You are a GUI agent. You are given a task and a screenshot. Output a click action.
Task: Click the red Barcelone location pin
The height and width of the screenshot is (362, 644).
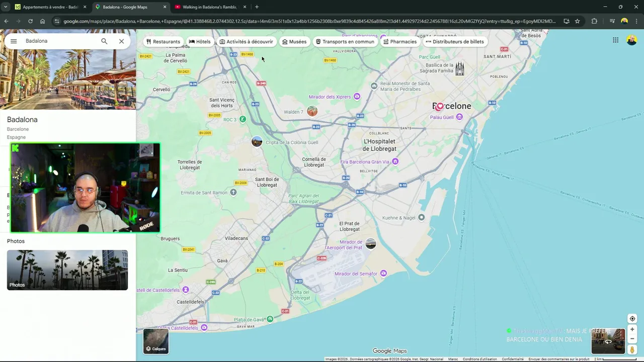[440, 106]
